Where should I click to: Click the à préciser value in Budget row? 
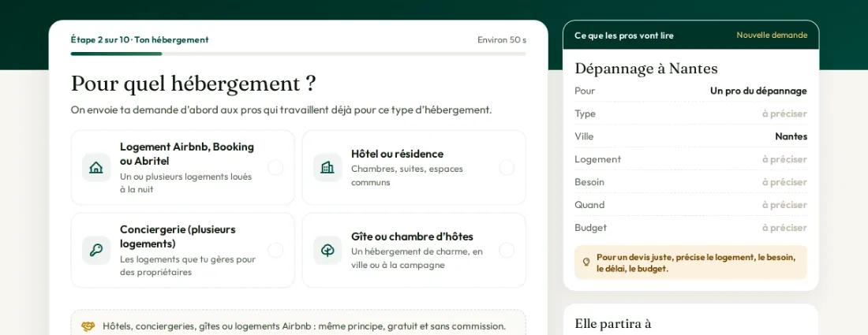784,228
